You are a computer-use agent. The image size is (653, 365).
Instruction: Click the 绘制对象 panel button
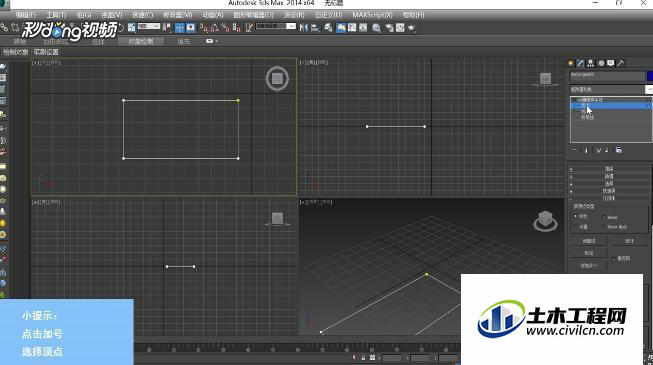tap(16, 52)
